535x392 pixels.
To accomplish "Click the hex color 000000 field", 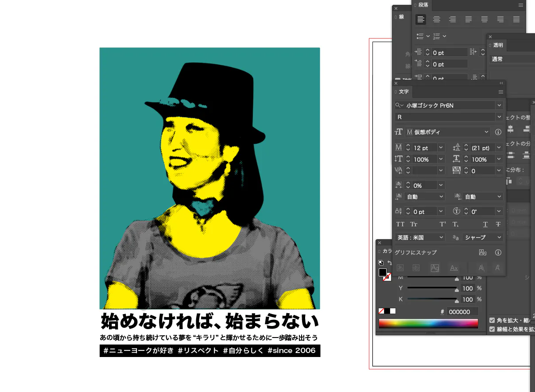I will [x=462, y=312].
